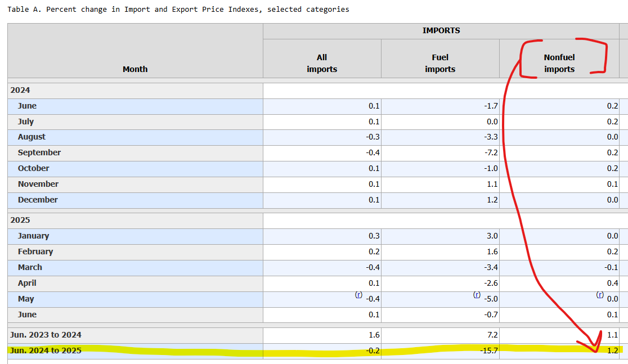This screenshot has height=364, width=628.
Task: Select the 1.6 Fuel imports value in February row
Action: pos(492,251)
